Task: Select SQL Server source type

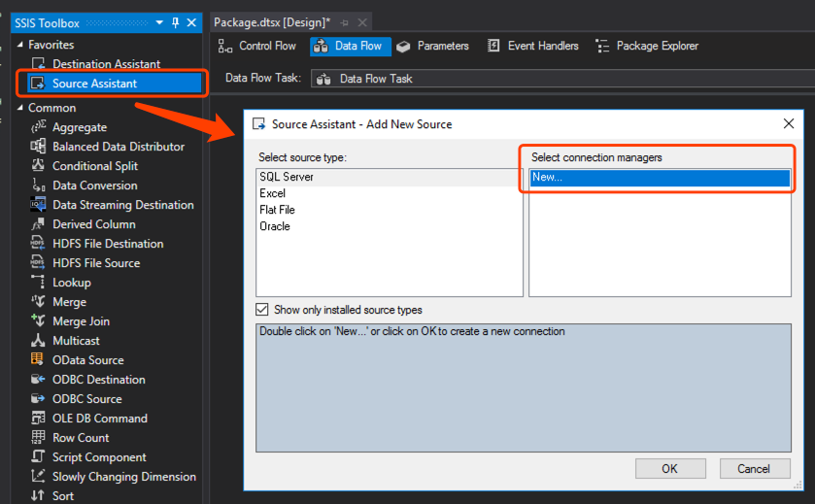Action: (x=390, y=177)
